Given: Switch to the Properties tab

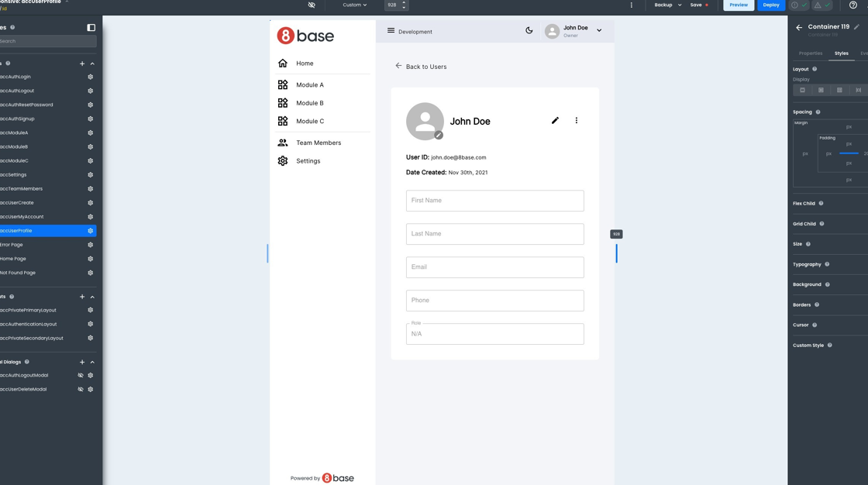Looking at the screenshot, I should point(811,53).
